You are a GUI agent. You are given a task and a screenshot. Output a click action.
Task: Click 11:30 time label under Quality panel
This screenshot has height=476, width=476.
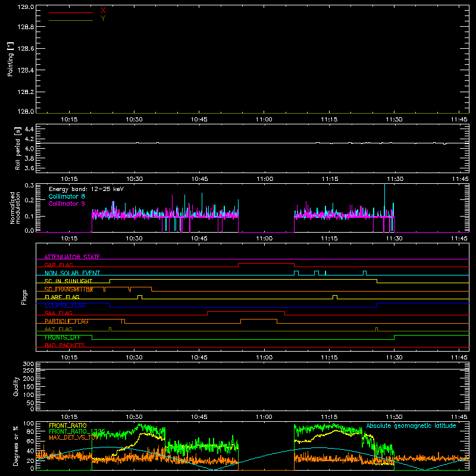coord(394,417)
